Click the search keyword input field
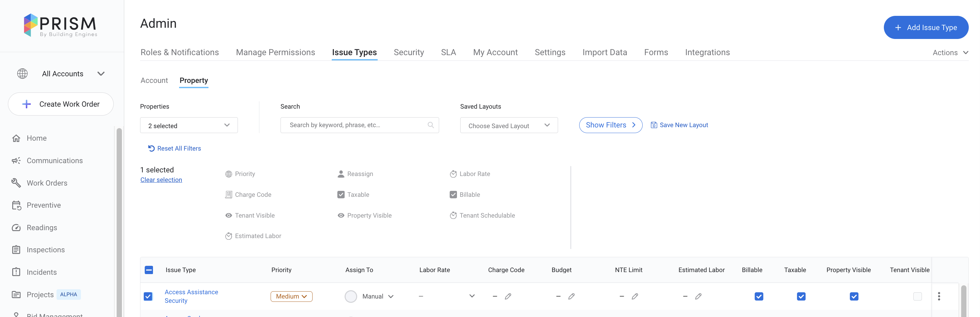980x317 pixels. 359,125
